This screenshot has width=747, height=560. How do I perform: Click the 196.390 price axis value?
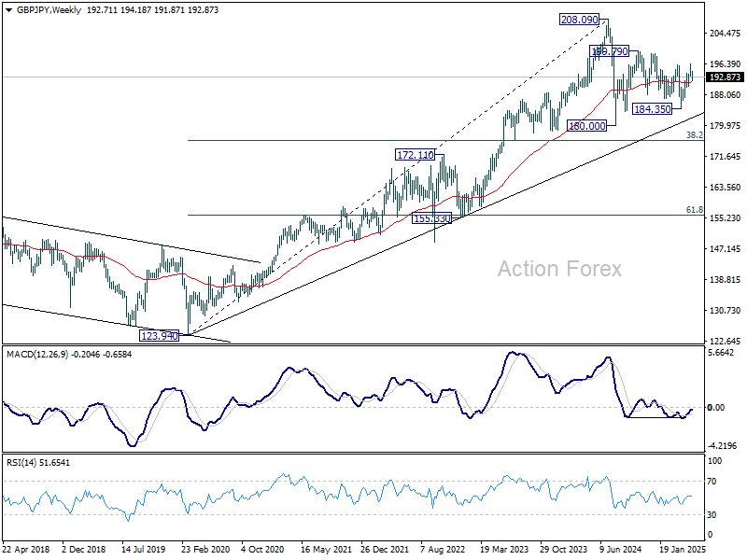click(x=726, y=63)
